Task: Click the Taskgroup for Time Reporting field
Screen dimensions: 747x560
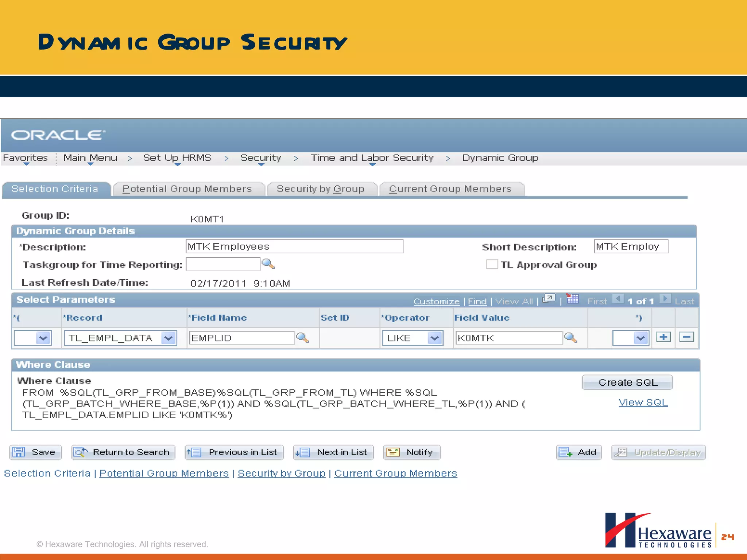Action: click(223, 264)
